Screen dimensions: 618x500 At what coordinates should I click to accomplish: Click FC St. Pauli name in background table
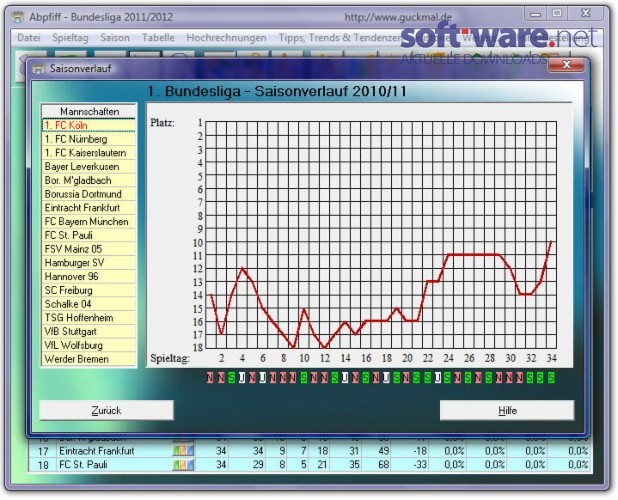(83, 465)
